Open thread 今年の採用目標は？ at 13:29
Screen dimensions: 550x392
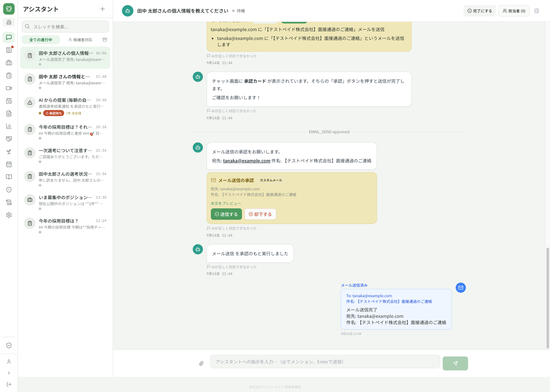point(65,226)
